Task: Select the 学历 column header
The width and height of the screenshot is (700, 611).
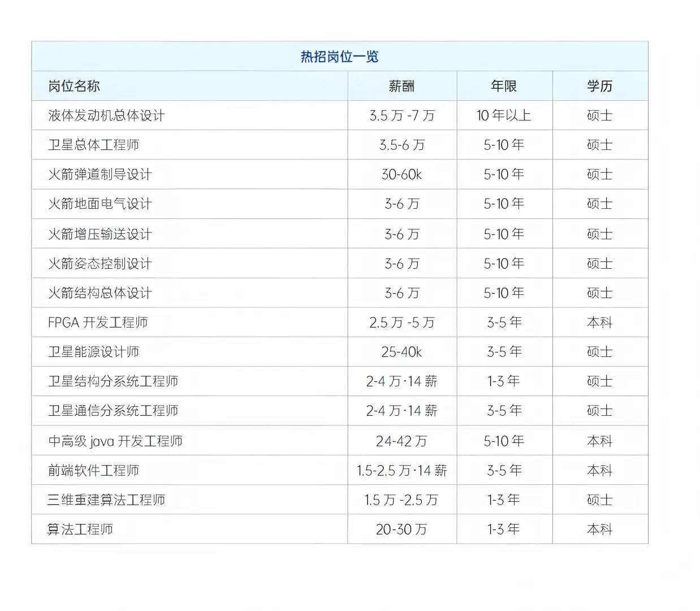Action: click(x=599, y=86)
